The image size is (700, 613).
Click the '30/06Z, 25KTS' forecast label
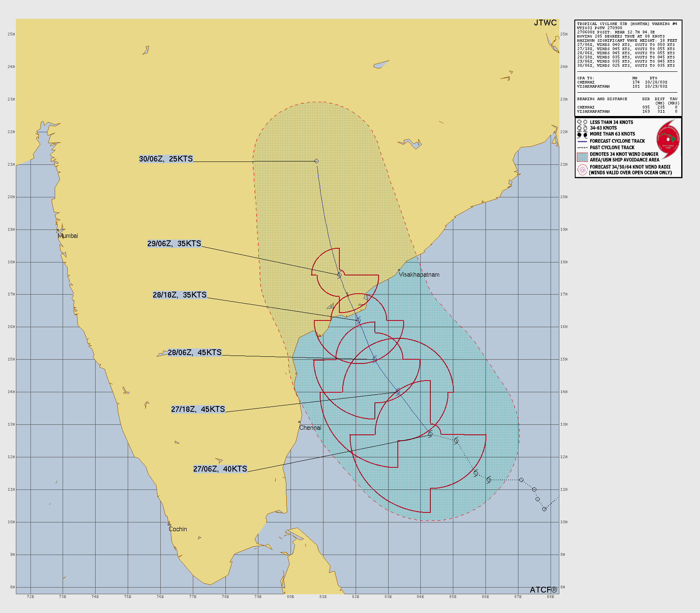click(x=166, y=159)
